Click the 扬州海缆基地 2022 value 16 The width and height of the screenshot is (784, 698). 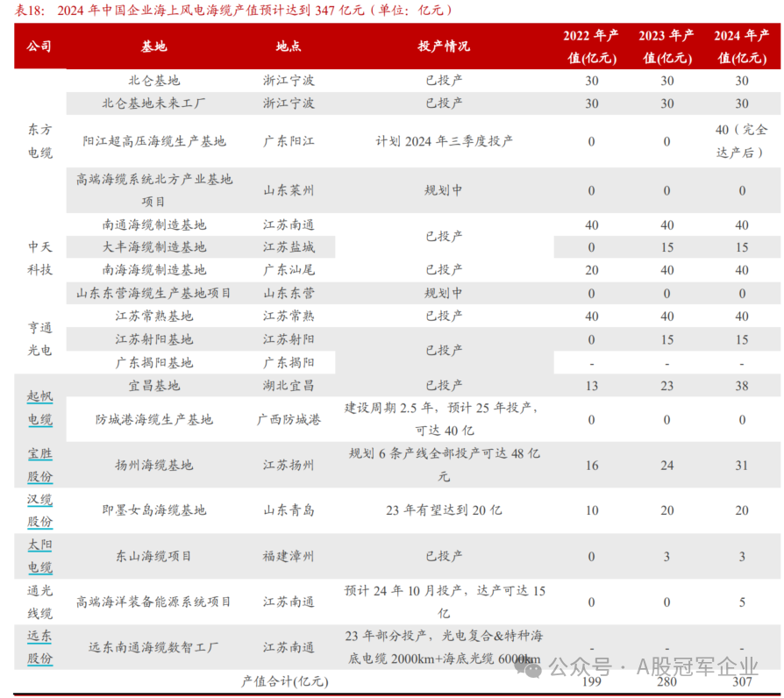point(591,465)
